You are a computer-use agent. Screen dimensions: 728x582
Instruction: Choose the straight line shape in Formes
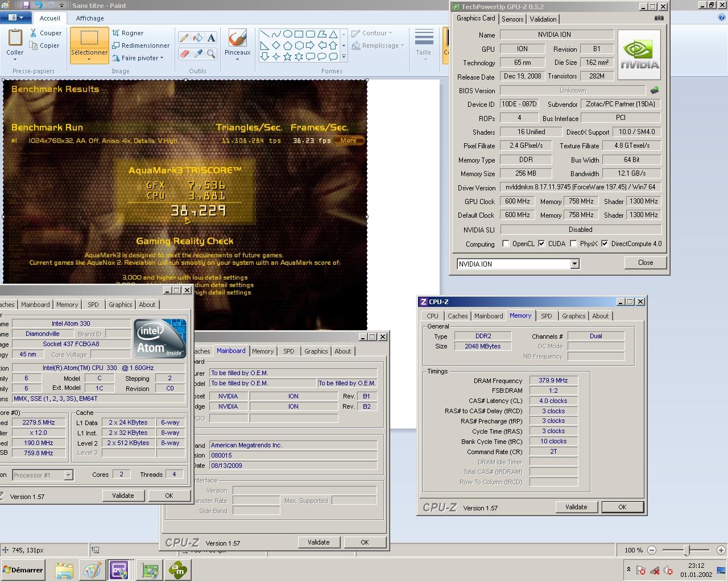click(x=264, y=34)
